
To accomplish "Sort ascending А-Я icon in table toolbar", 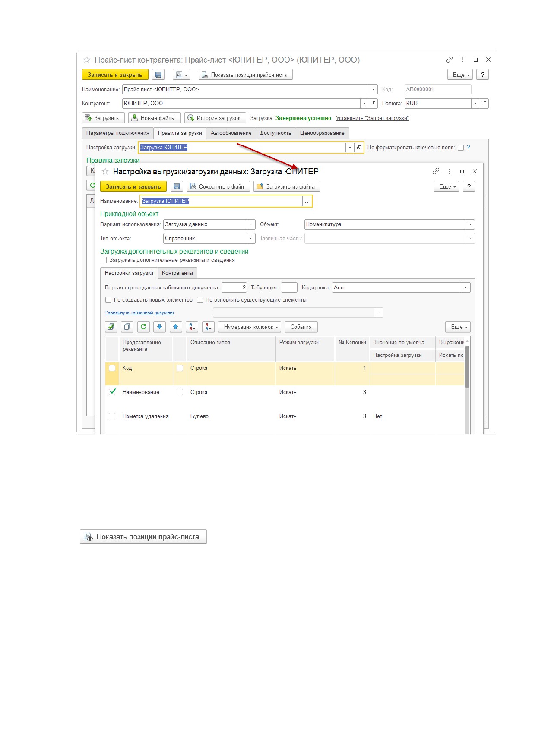I will click(x=192, y=327).
